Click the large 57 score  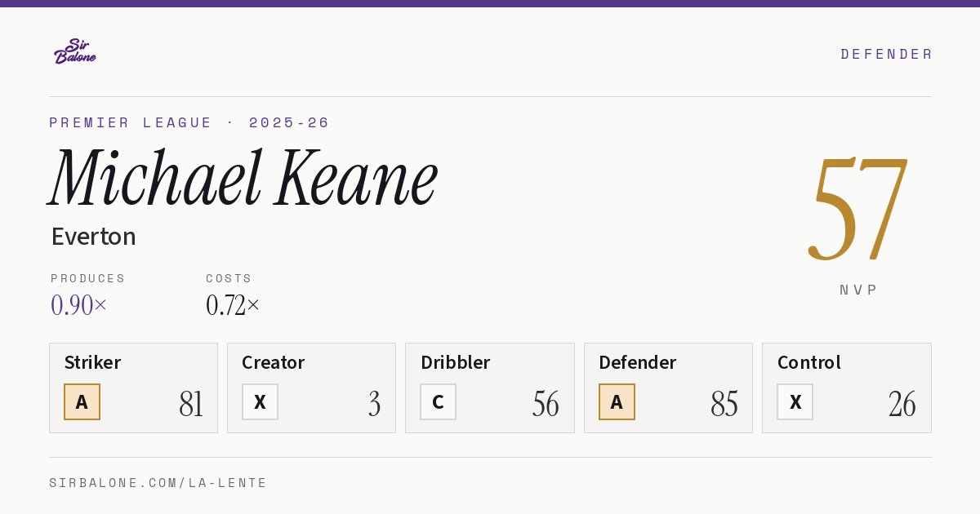pos(858,208)
